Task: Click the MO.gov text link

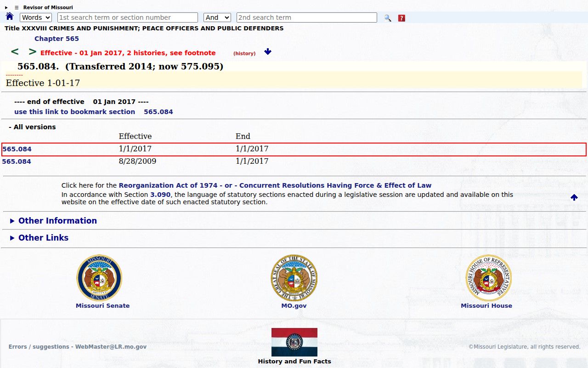Action: click(294, 305)
